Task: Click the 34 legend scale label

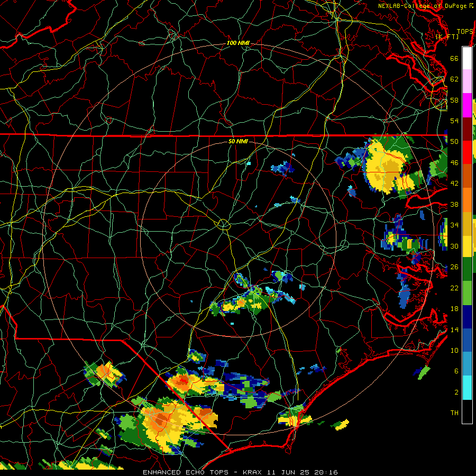Action: click(x=454, y=225)
